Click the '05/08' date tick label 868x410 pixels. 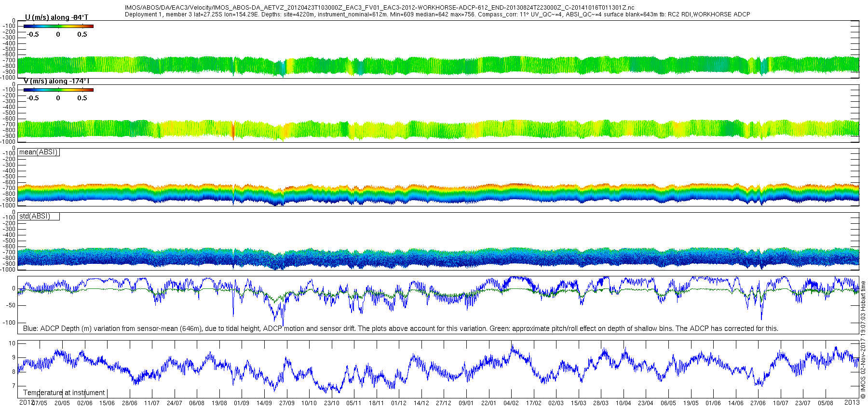pos(826,403)
